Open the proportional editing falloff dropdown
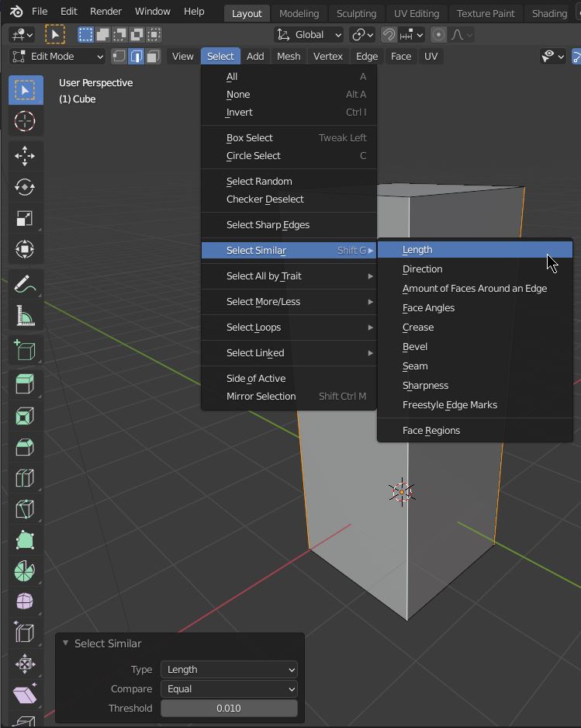The image size is (581, 728). pos(462,35)
